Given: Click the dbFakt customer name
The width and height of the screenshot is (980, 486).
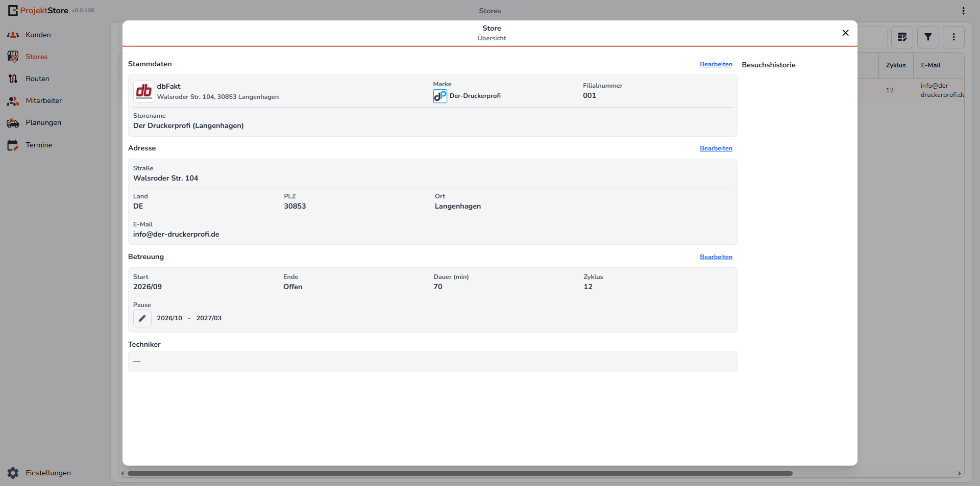Looking at the screenshot, I should pos(168,86).
